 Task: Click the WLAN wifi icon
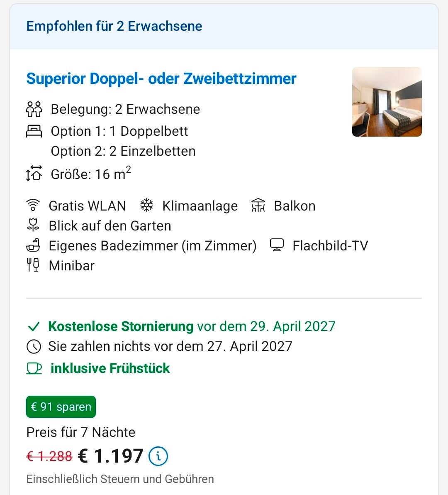(33, 205)
